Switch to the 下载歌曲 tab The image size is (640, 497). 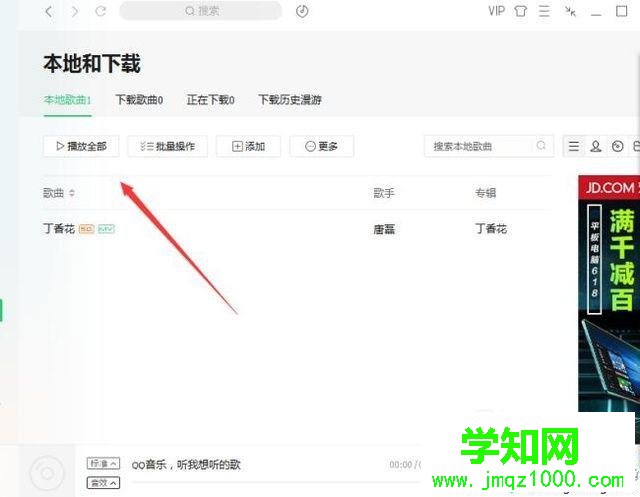point(139,100)
